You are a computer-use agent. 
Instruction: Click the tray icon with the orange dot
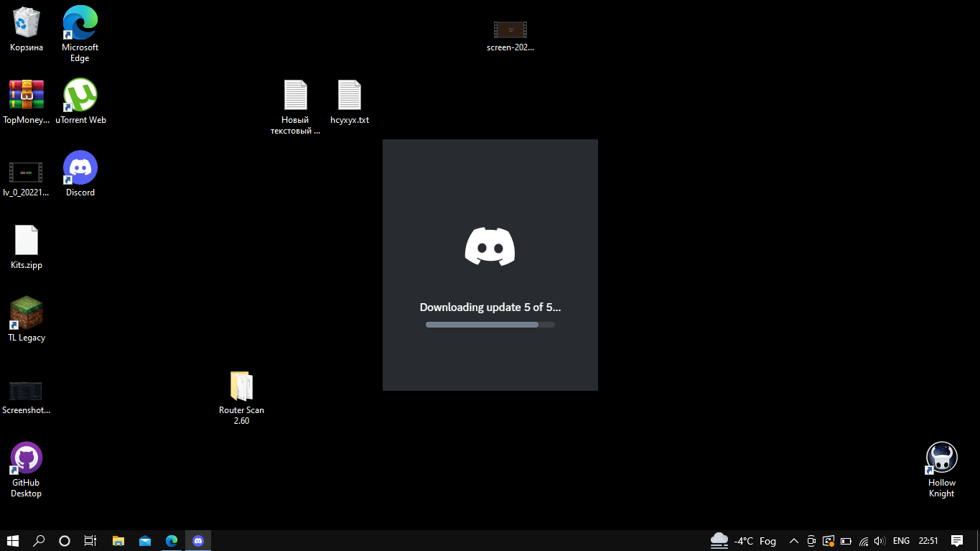click(829, 541)
